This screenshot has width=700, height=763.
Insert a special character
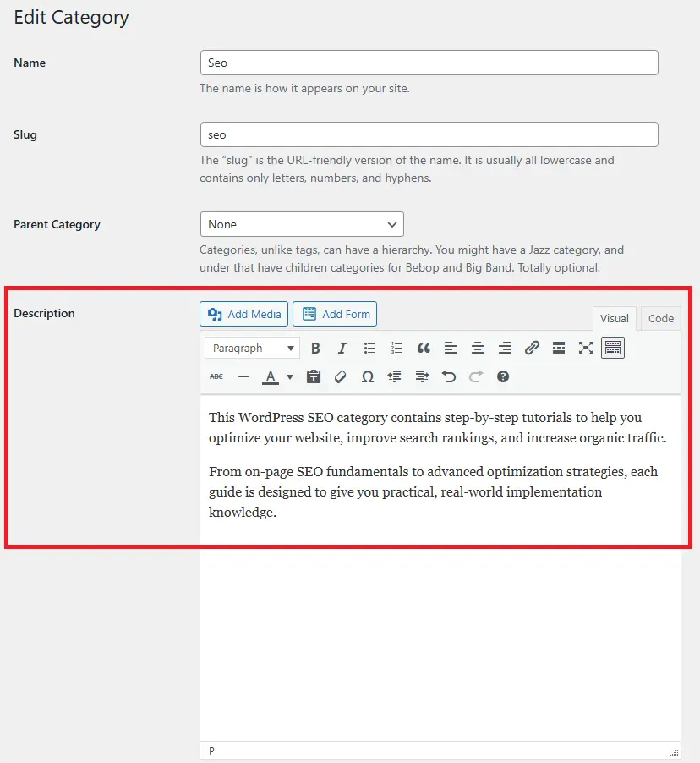click(367, 376)
